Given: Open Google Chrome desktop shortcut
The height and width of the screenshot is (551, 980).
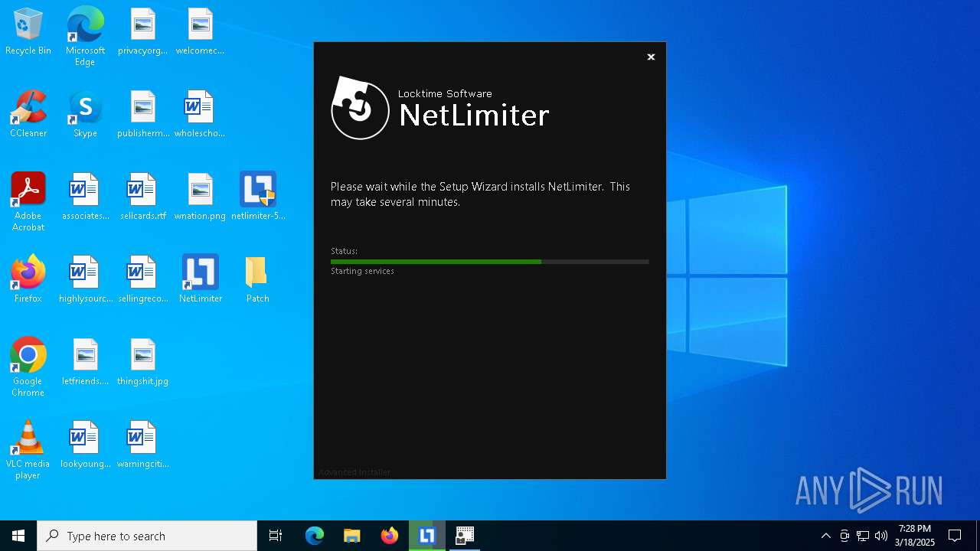Looking at the screenshot, I should coord(28,367).
